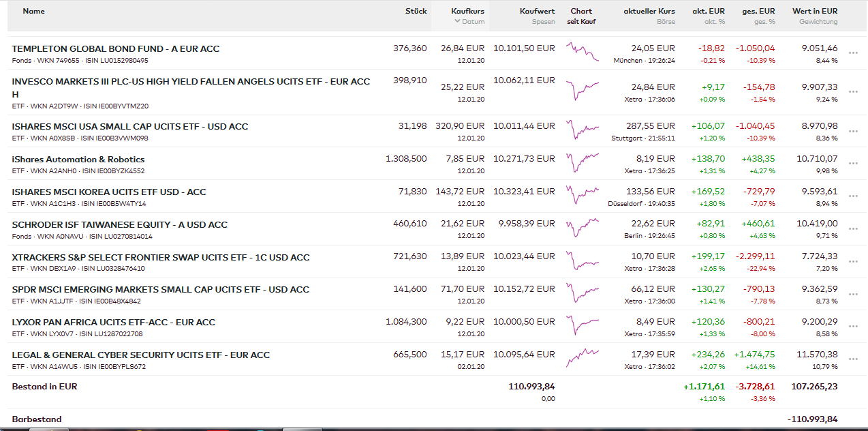Open options for Legal & General Cyber Security
The height and width of the screenshot is (431, 868).
click(x=853, y=359)
